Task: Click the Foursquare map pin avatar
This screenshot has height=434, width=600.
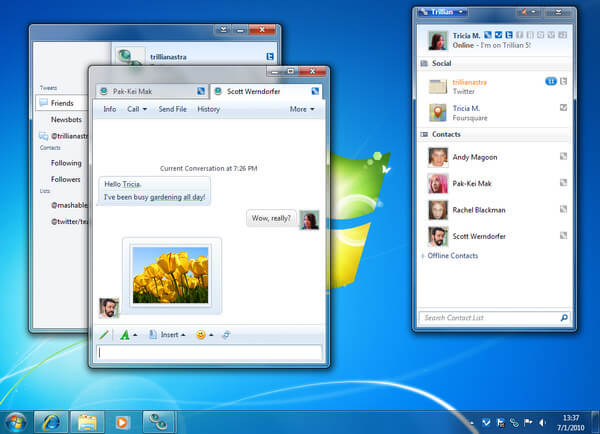Action: click(x=438, y=113)
